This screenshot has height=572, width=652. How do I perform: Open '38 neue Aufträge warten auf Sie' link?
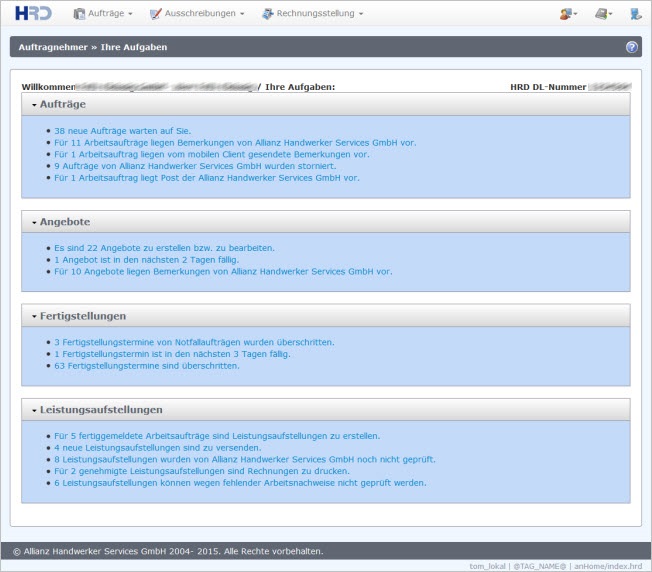pyautogui.click(x=123, y=131)
